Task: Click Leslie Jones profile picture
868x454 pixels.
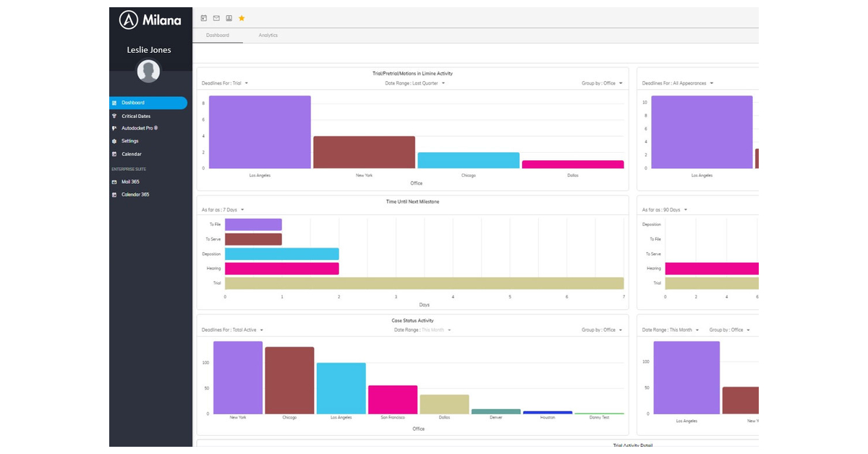Action: [148, 71]
